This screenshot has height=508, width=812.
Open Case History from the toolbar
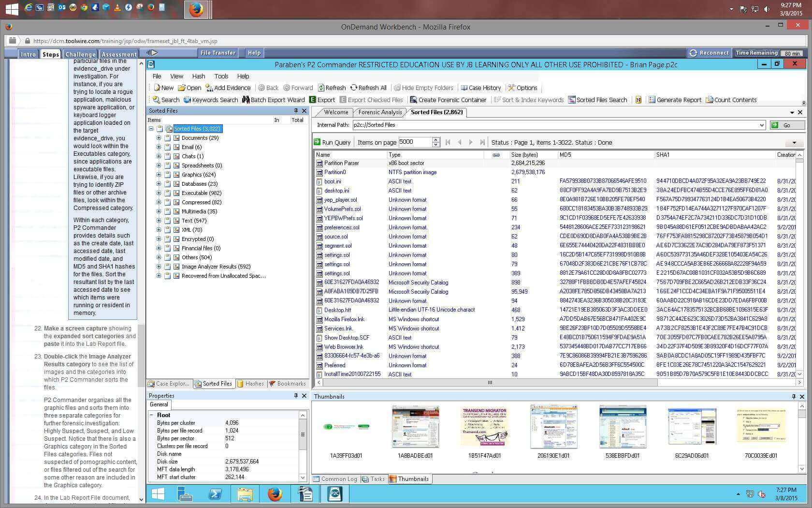point(480,88)
